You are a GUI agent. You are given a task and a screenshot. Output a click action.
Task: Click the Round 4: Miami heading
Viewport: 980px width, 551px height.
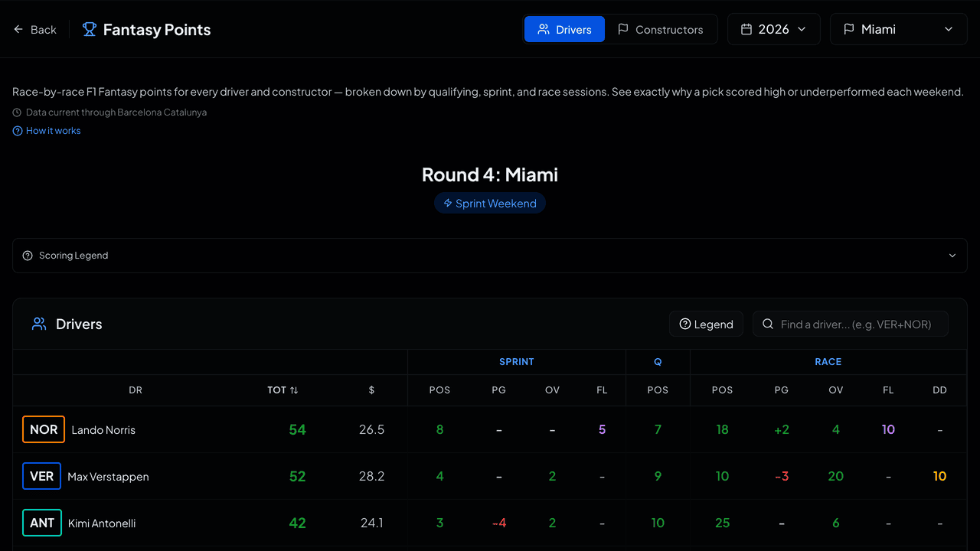click(490, 174)
